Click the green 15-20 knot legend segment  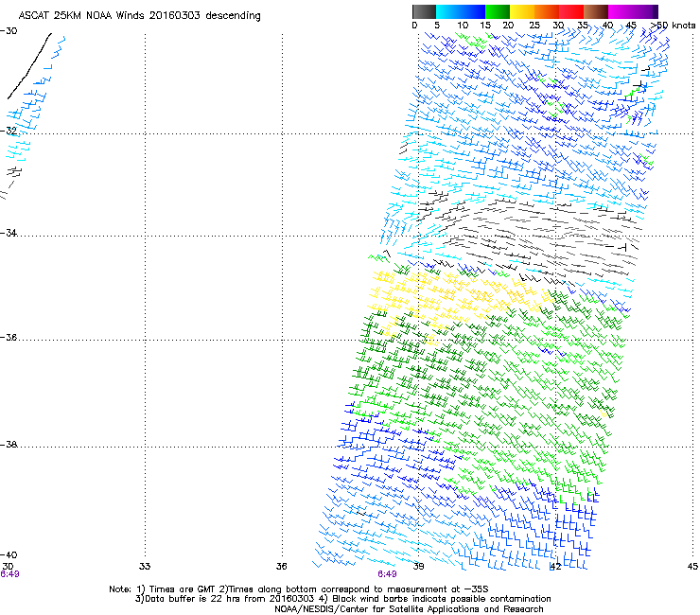tap(498, 11)
